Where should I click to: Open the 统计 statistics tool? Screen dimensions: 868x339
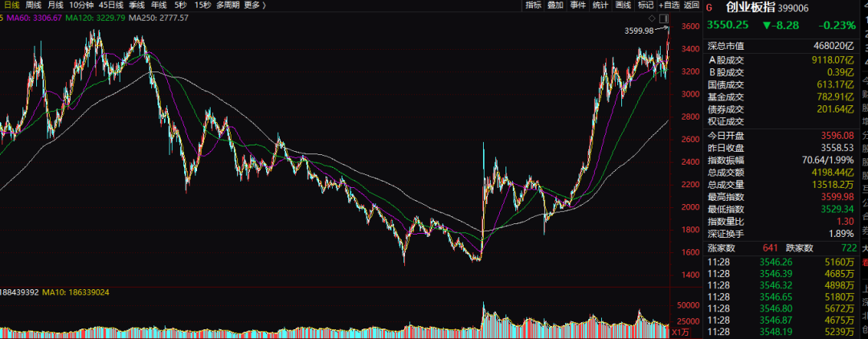click(x=600, y=5)
